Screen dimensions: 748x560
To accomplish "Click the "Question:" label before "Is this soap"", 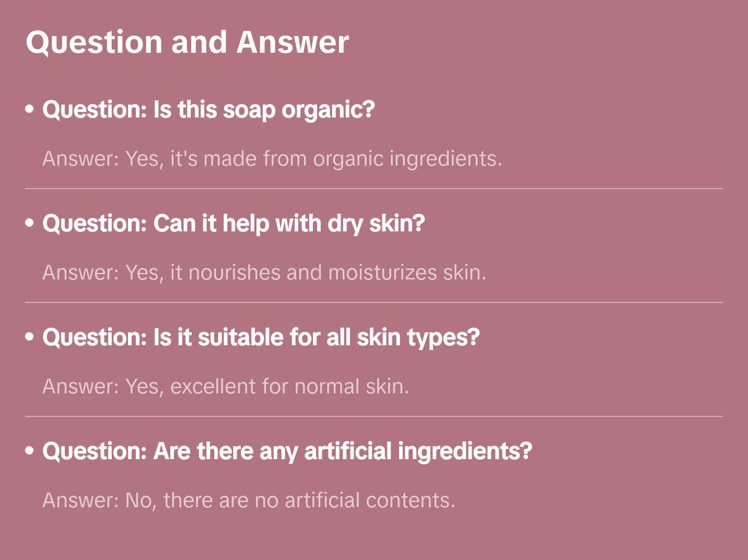I will point(95,110).
